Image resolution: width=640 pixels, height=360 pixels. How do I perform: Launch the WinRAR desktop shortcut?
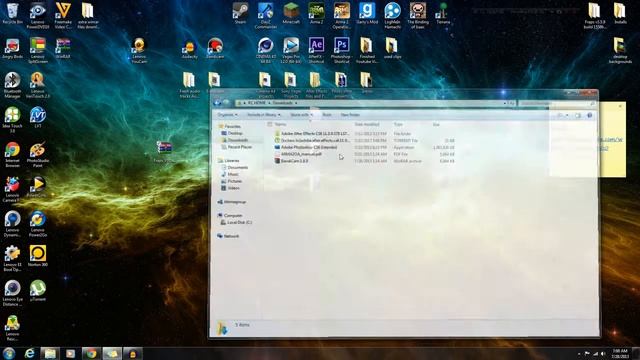click(63, 48)
